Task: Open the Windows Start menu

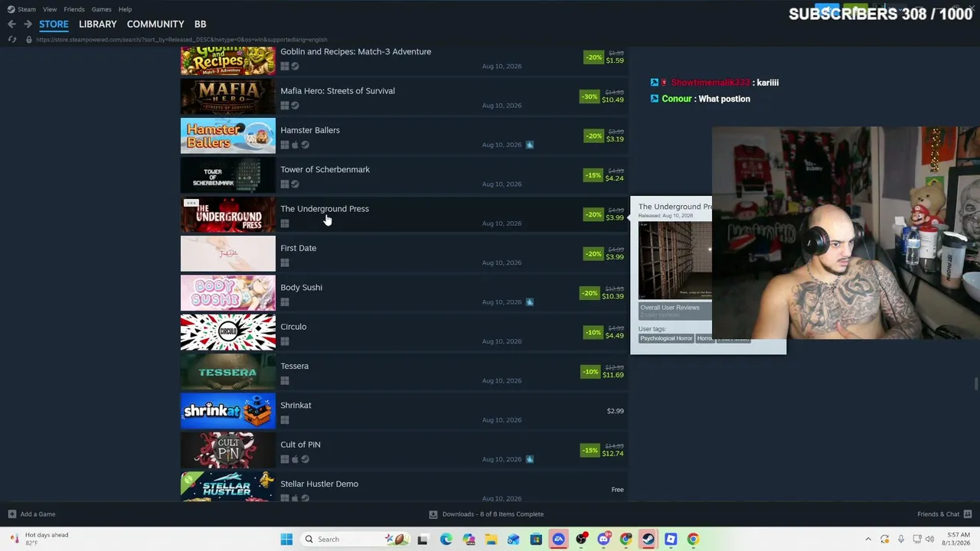Action: pyautogui.click(x=286, y=540)
